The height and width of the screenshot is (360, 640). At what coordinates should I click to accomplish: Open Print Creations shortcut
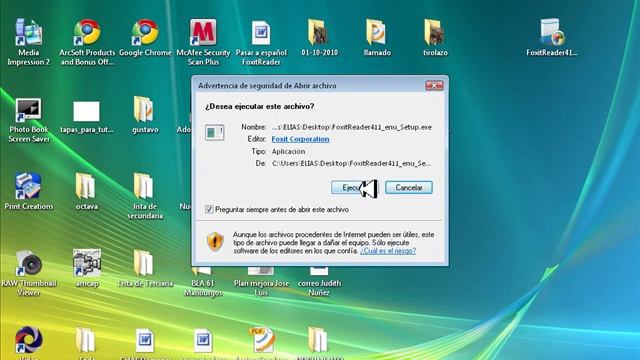point(29,191)
